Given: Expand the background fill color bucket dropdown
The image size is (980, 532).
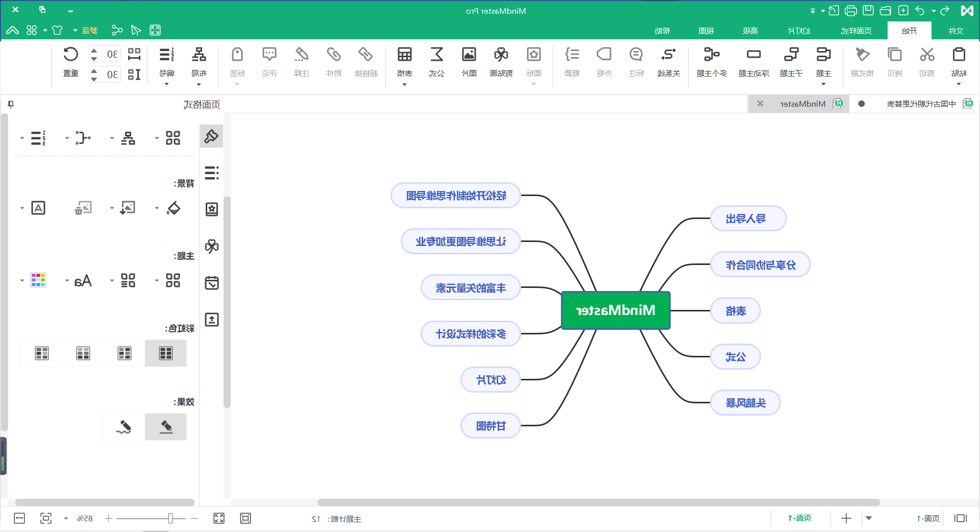Looking at the screenshot, I should pyautogui.click(x=157, y=208).
